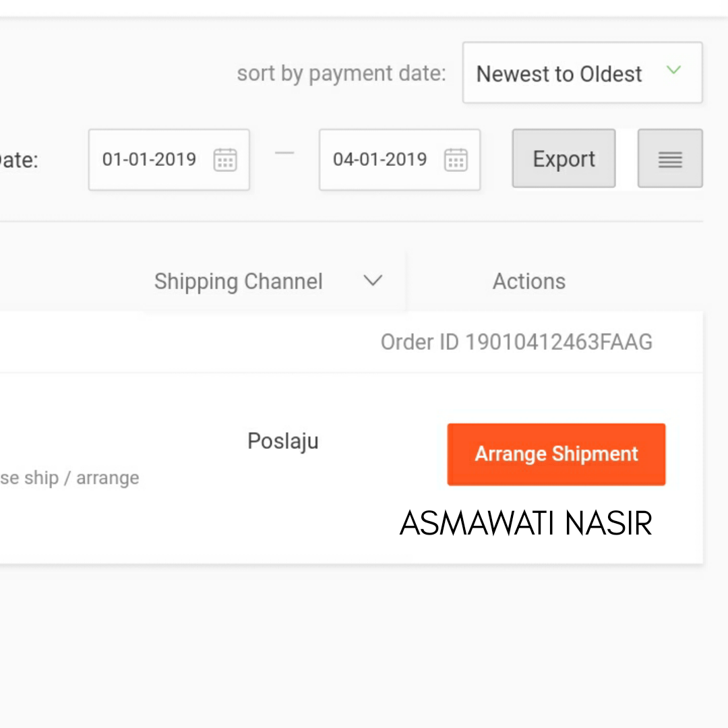
Task: Click the hamburger menu button near Export
Action: (670, 158)
